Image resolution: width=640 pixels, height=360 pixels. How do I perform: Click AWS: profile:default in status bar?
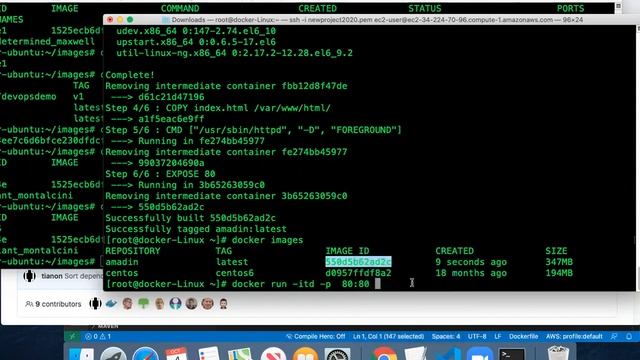coord(574,337)
